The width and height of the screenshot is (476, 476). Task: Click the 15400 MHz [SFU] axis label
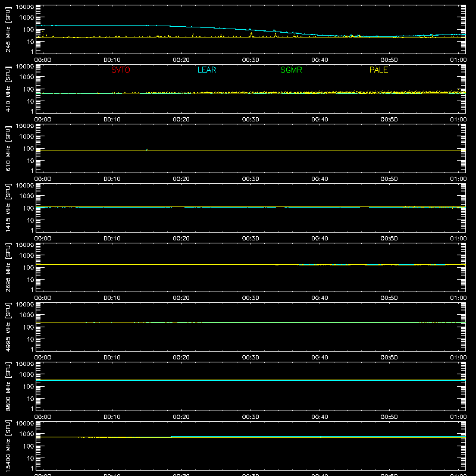[x=8, y=446]
